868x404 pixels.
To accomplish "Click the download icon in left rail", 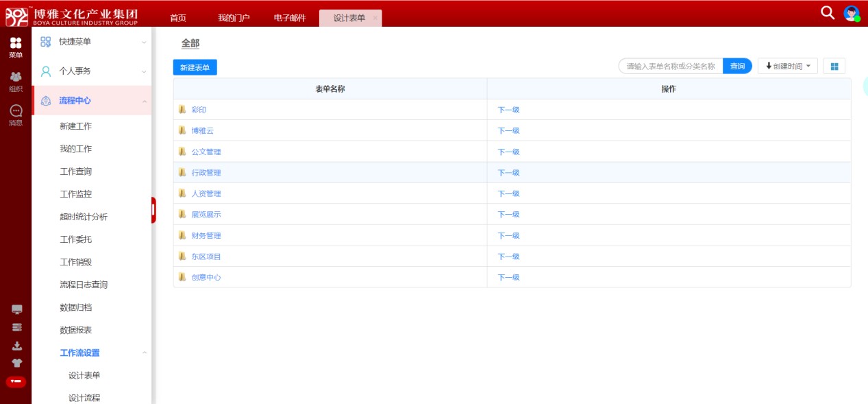I will point(17,346).
